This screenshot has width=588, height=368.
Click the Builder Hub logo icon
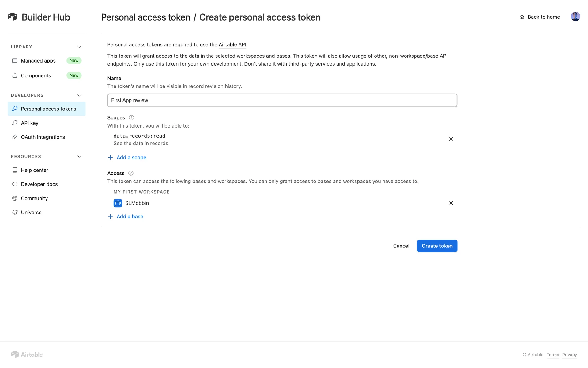point(13,17)
